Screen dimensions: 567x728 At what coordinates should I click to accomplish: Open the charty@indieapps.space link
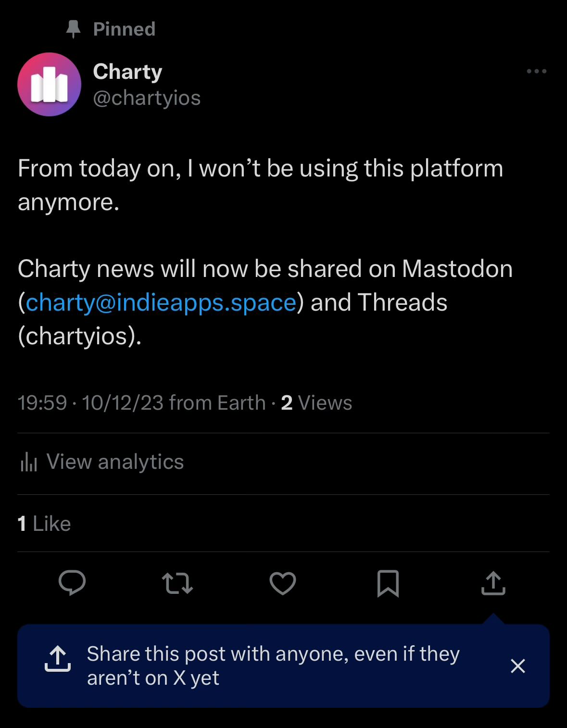click(161, 302)
